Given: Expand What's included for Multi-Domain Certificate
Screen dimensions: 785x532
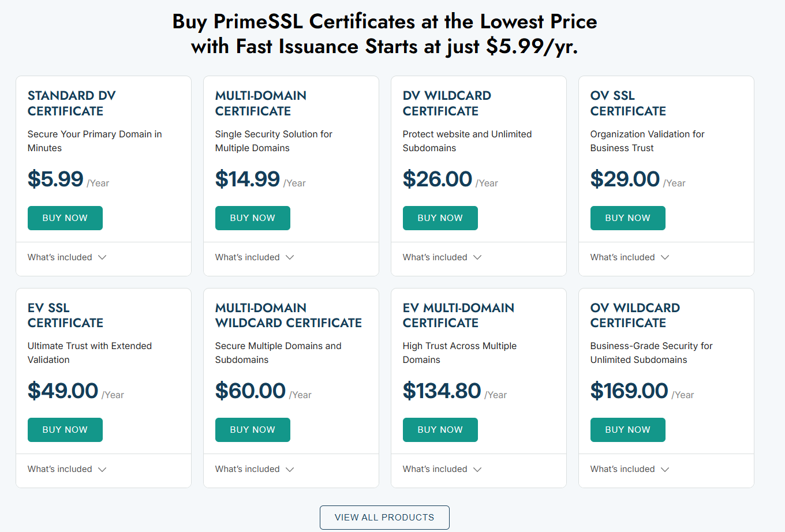Looking at the screenshot, I should [255, 257].
